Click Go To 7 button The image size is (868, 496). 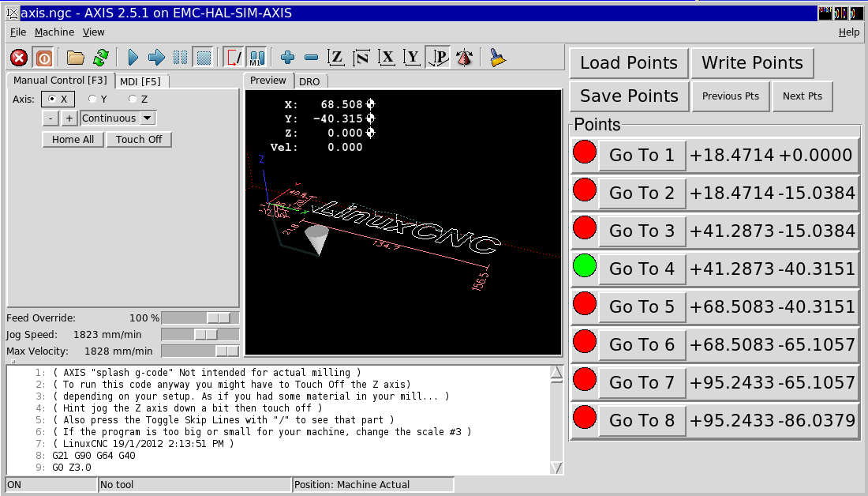coord(642,382)
